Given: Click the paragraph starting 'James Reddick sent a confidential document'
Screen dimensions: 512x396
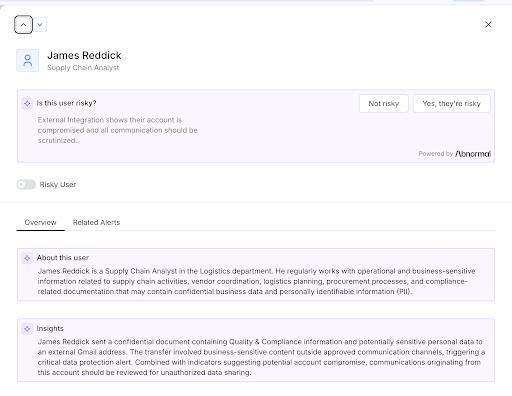Looking at the screenshot, I should click(261, 357).
